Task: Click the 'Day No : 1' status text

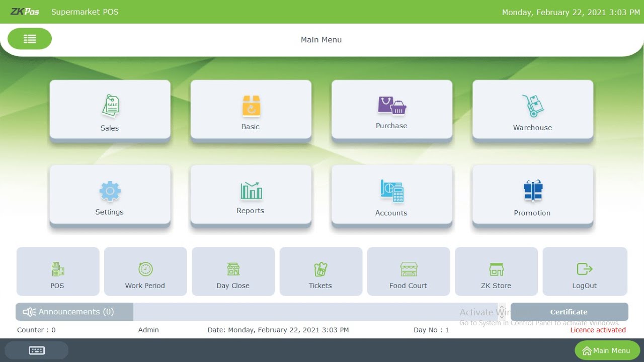Action: [431, 330]
